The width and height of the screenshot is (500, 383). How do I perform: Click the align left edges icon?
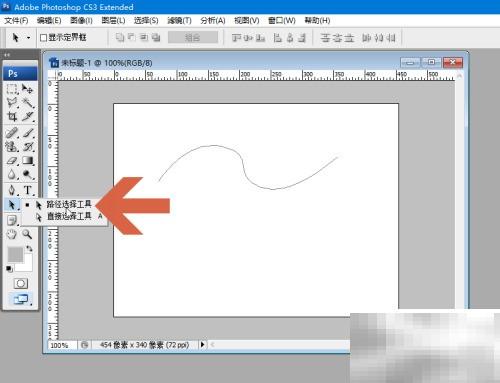click(x=277, y=38)
